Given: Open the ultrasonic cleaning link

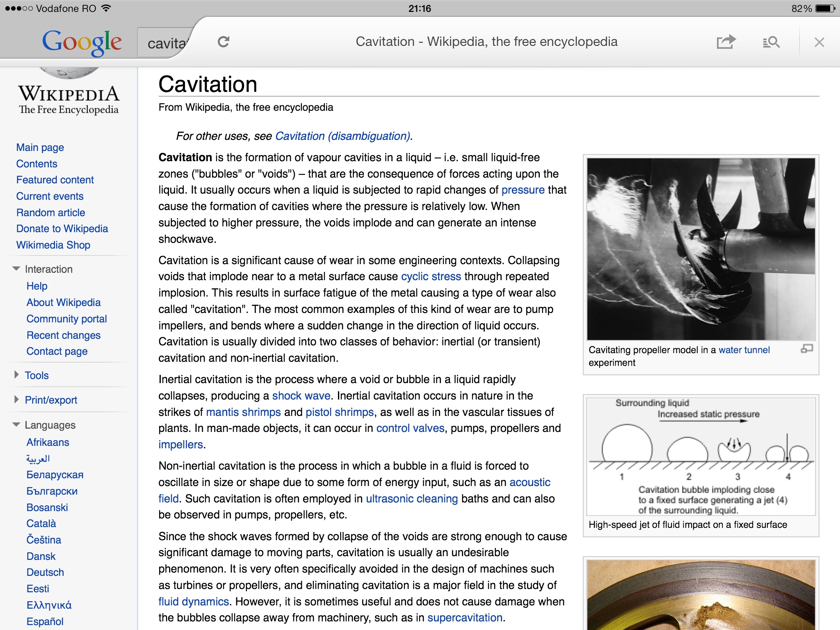Looking at the screenshot, I should (412, 499).
